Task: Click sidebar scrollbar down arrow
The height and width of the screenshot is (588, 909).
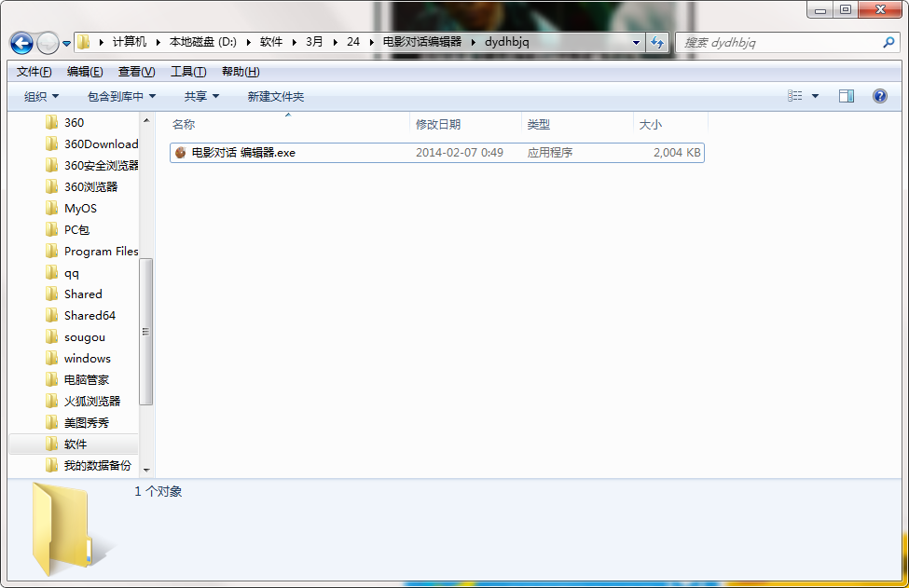Action: coord(146,470)
